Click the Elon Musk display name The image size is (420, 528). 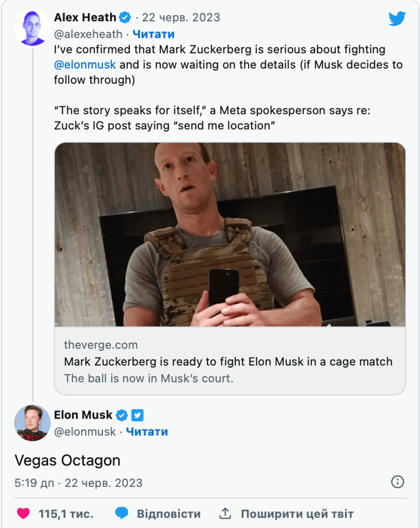(82, 415)
